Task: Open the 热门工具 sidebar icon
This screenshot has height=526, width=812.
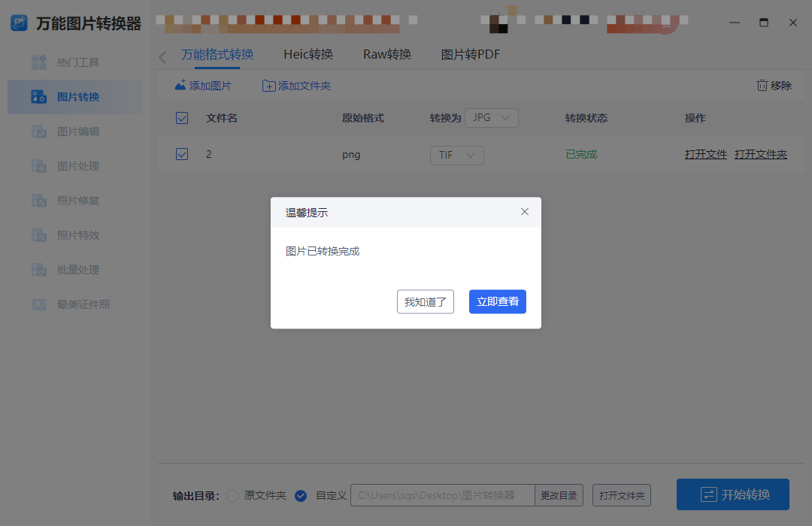Action: (x=39, y=62)
